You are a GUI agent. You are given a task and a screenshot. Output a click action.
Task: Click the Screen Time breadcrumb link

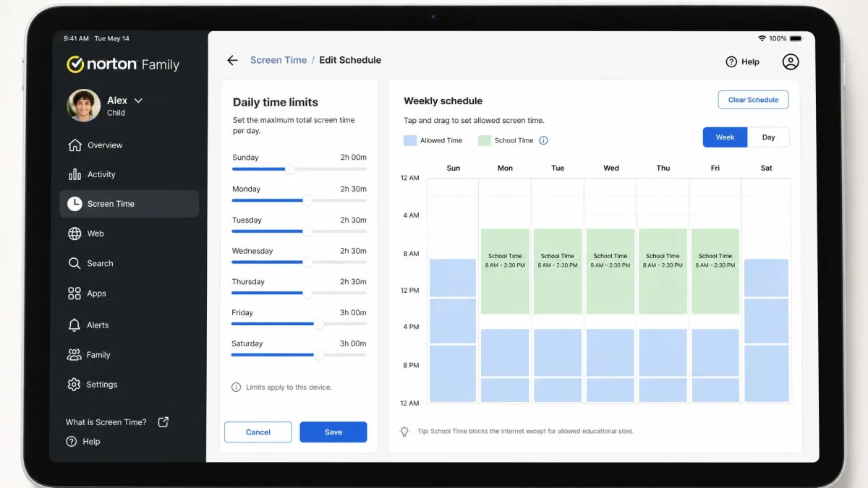pos(278,60)
